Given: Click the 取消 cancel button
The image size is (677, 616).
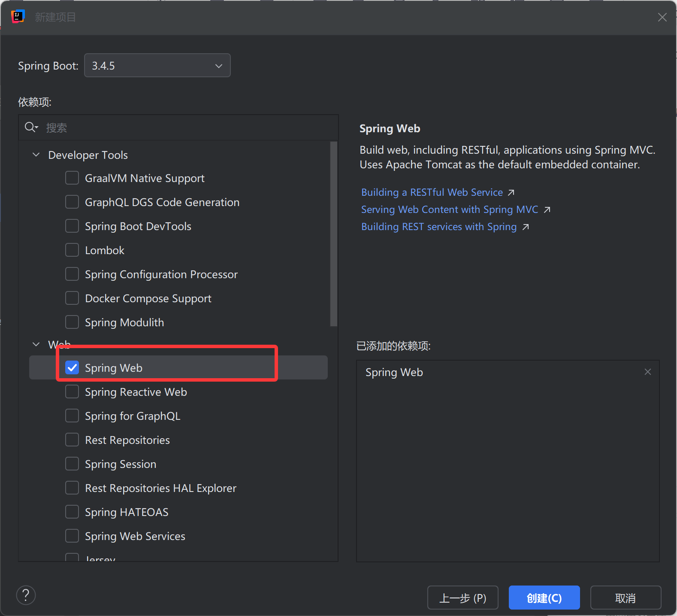Looking at the screenshot, I should [x=626, y=598].
